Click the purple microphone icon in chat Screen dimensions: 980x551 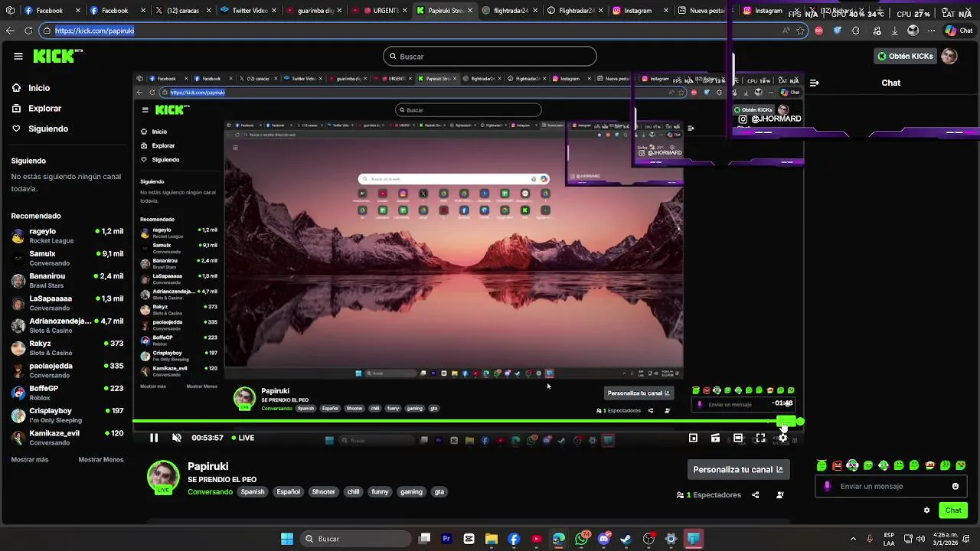point(827,486)
